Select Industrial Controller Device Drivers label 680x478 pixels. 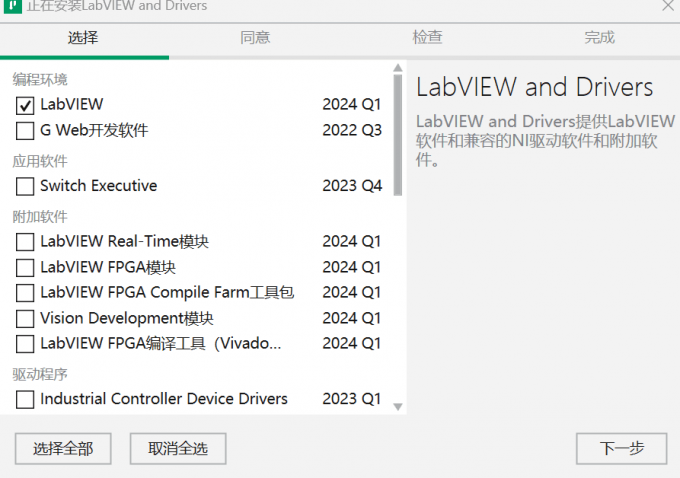pyautogui.click(x=163, y=399)
